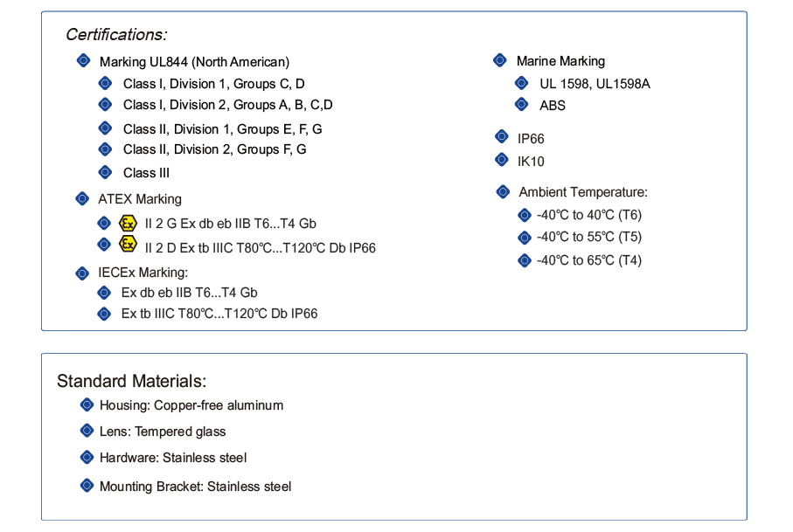Click the Marine Marking label

(x=560, y=61)
